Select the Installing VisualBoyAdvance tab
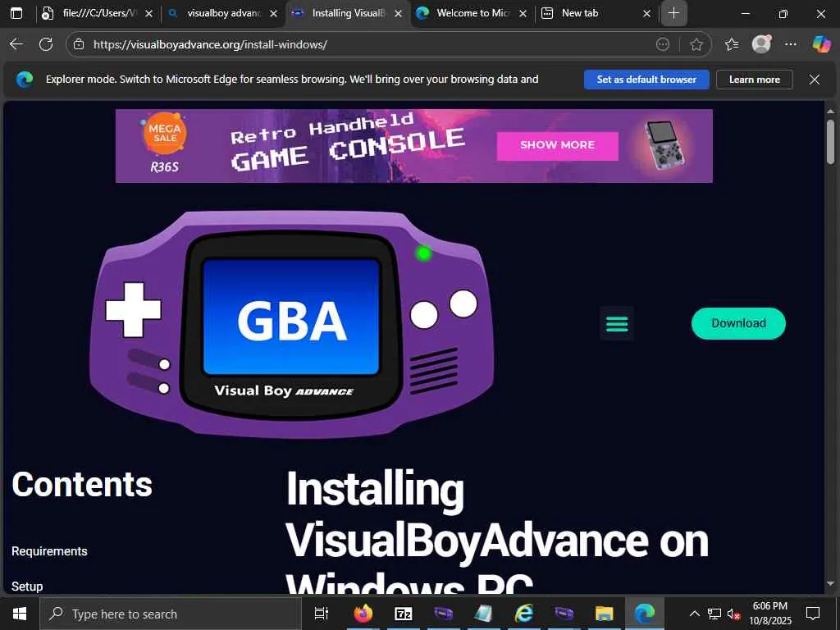This screenshot has height=630, width=840. 348,13
